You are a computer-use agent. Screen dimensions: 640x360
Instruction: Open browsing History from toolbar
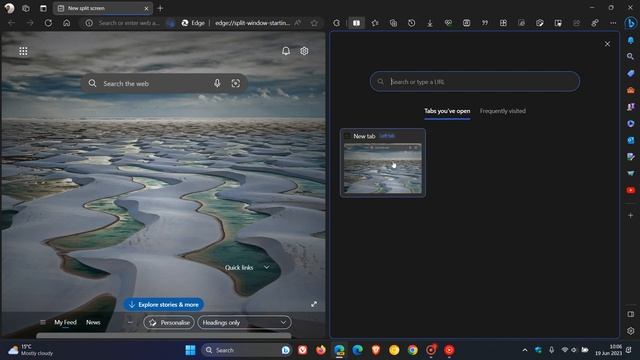[x=411, y=23]
